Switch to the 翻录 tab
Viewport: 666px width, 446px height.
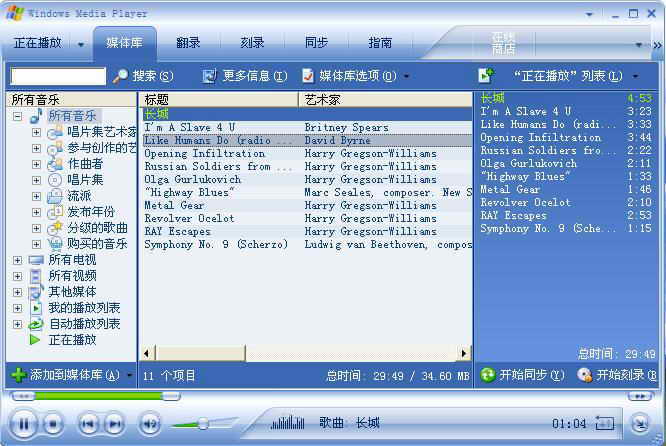pyautogui.click(x=188, y=43)
